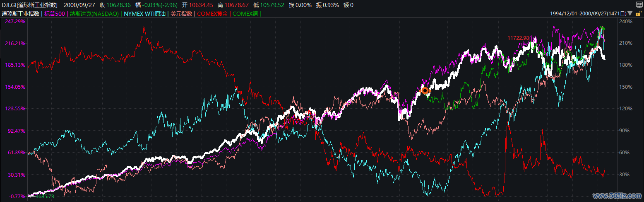This screenshot has width=644, height=202.
Task: Open the 1994/12/01-2000/09/27 date range link
Action: (x=588, y=13)
